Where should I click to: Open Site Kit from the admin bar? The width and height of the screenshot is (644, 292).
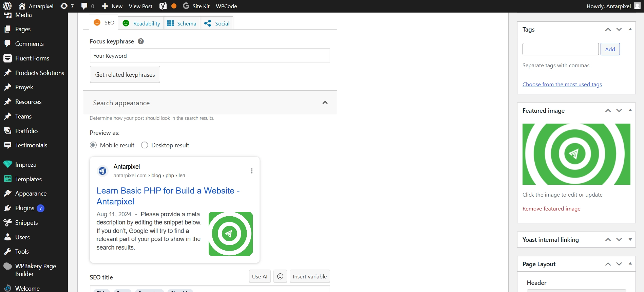coord(196,6)
